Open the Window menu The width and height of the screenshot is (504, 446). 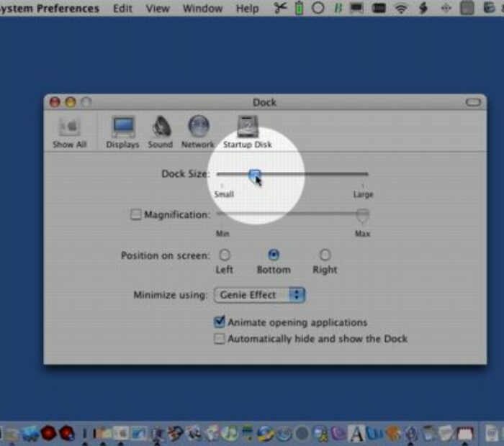(202, 8)
